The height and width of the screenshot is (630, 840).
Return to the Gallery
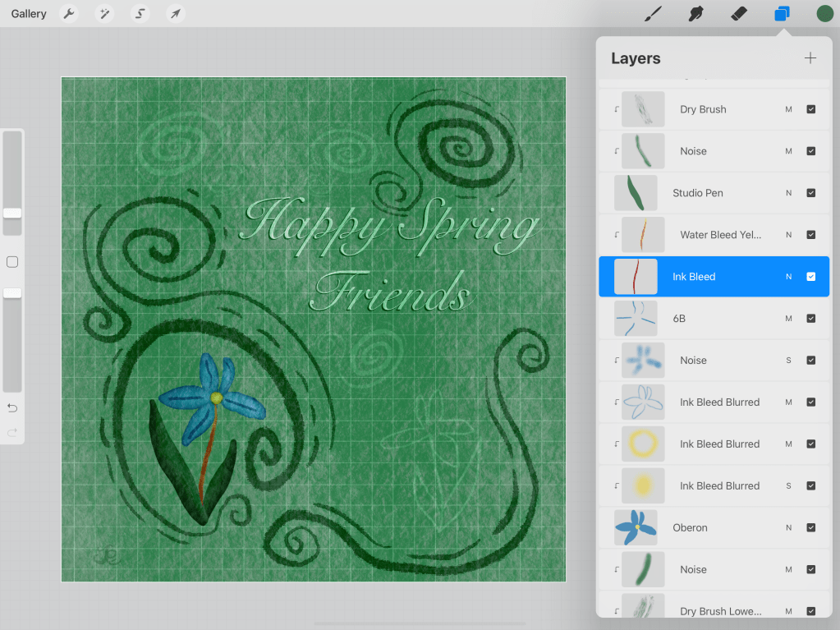[x=29, y=14]
